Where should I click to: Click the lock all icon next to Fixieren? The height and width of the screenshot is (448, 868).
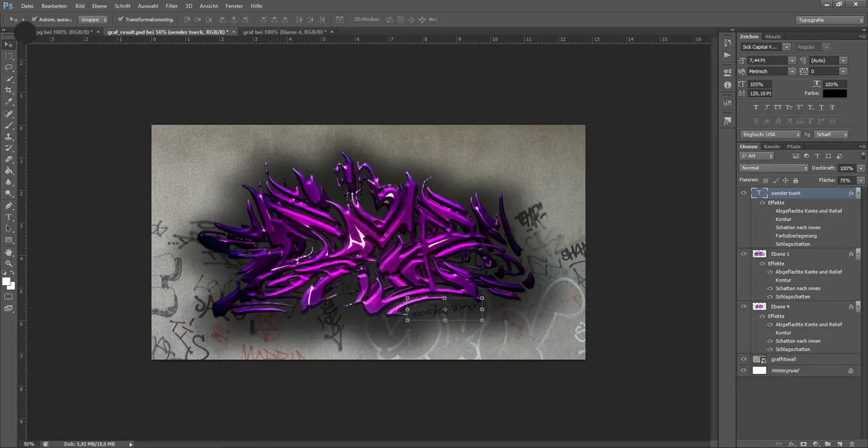(x=795, y=180)
